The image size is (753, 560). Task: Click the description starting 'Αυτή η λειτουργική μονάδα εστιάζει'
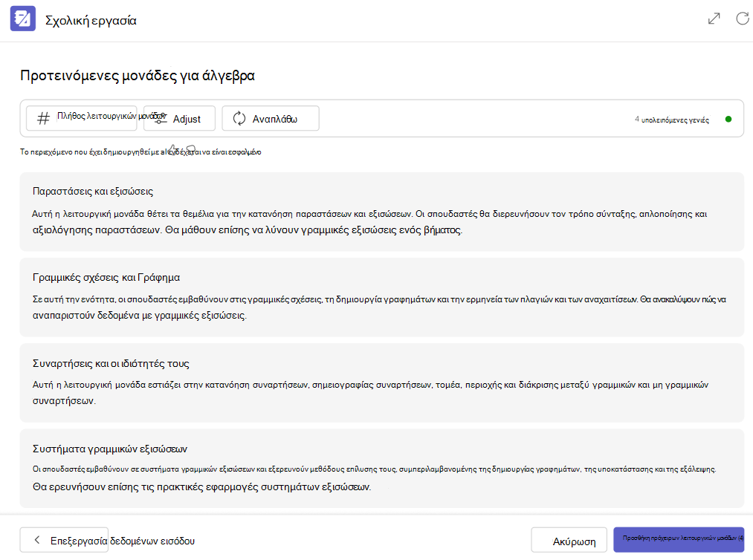tap(370, 393)
